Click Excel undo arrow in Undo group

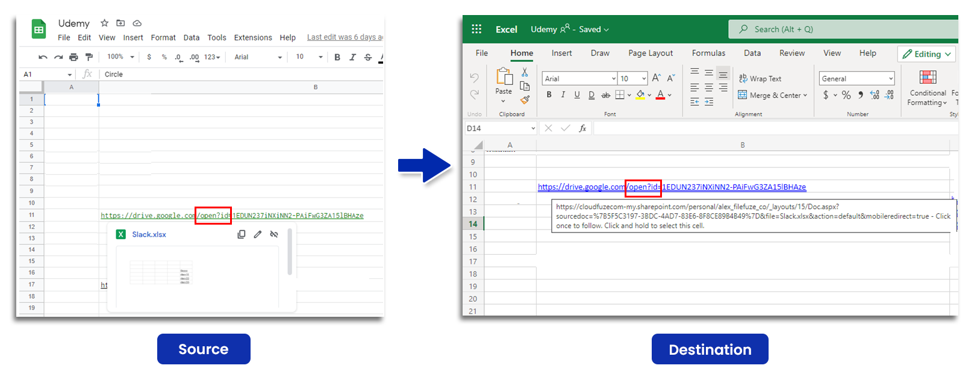pyautogui.click(x=475, y=78)
